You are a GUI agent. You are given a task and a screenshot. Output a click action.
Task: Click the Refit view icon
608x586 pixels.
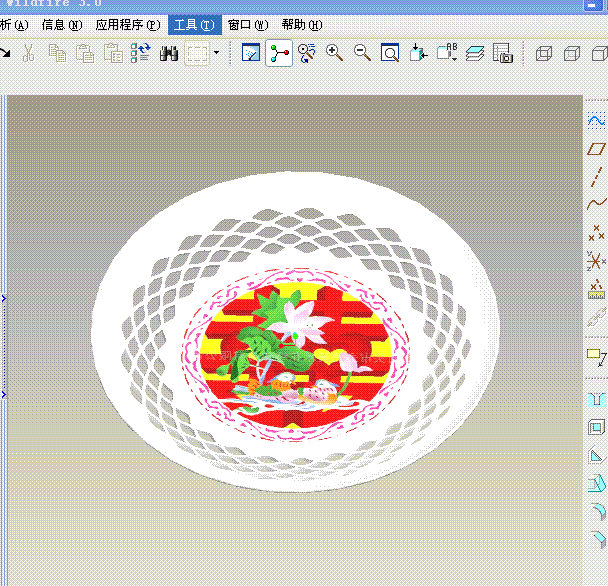(x=390, y=53)
